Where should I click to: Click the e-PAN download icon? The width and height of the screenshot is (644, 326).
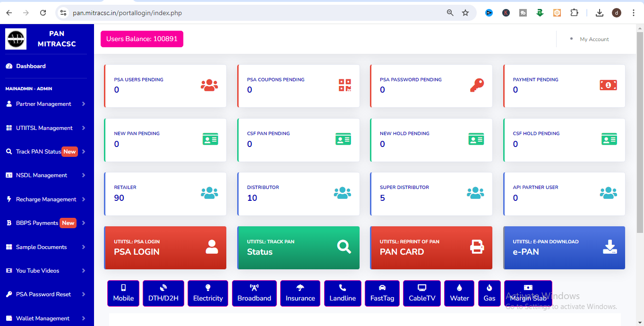(610, 247)
